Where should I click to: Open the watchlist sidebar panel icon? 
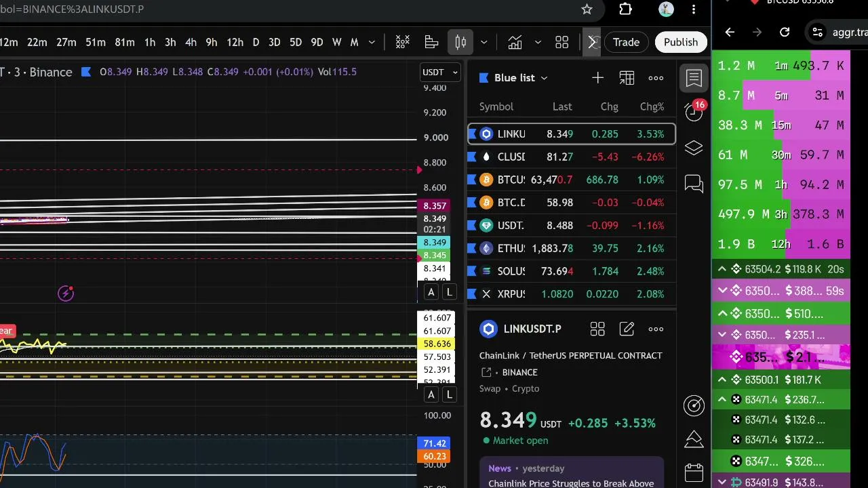[694, 78]
